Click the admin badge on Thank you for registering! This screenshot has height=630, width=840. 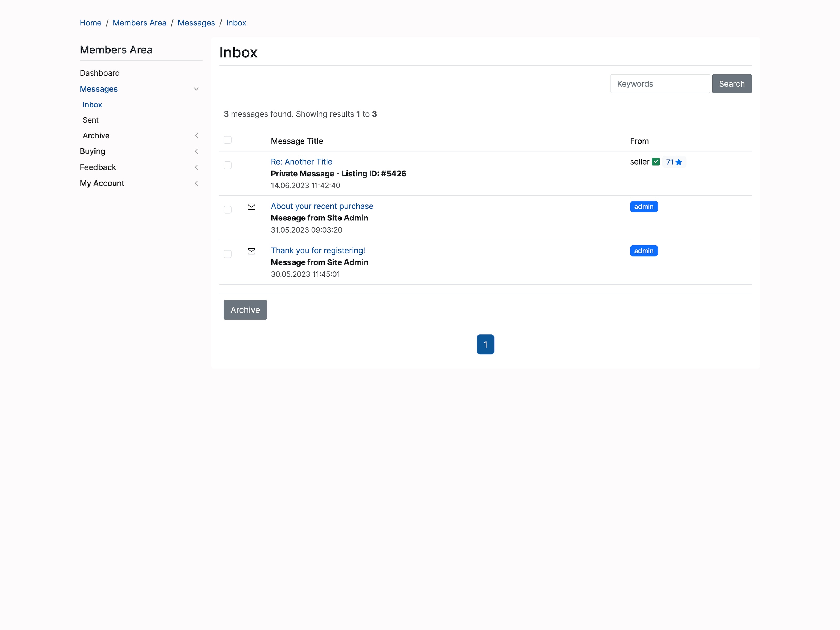pyautogui.click(x=644, y=251)
